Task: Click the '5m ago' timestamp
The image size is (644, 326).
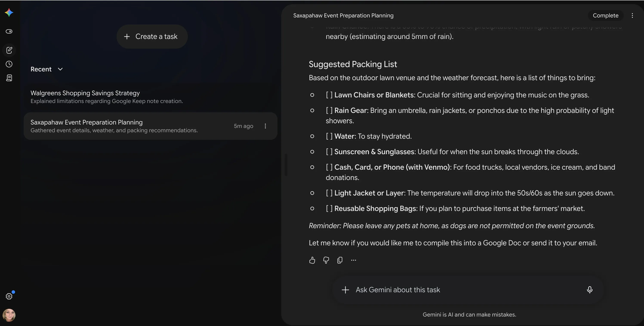Action: point(243,126)
